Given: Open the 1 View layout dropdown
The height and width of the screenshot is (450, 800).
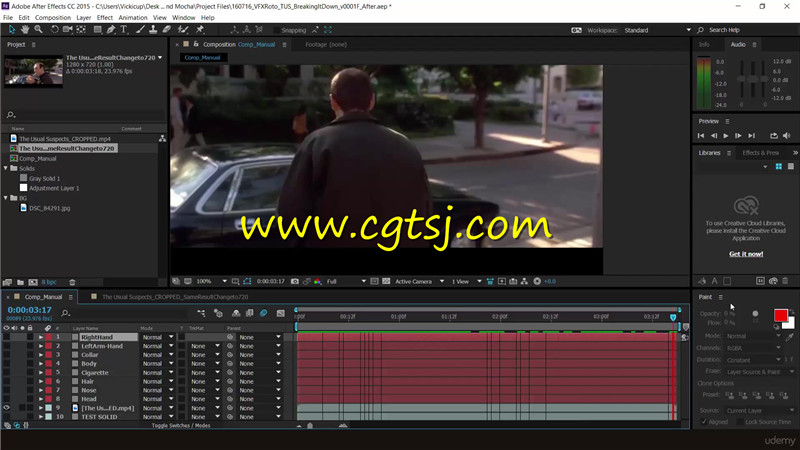Looking at the screenshot, I should click(x=466, y=281).
